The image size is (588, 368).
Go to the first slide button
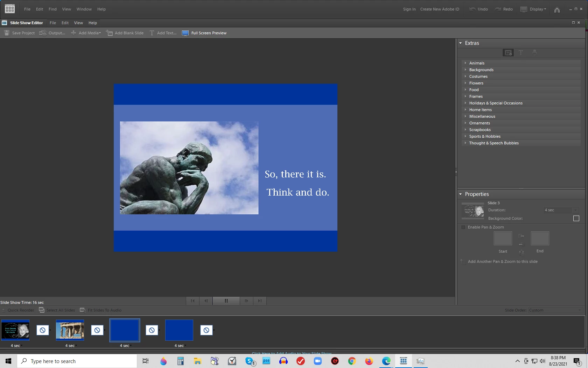coord(192,301)
